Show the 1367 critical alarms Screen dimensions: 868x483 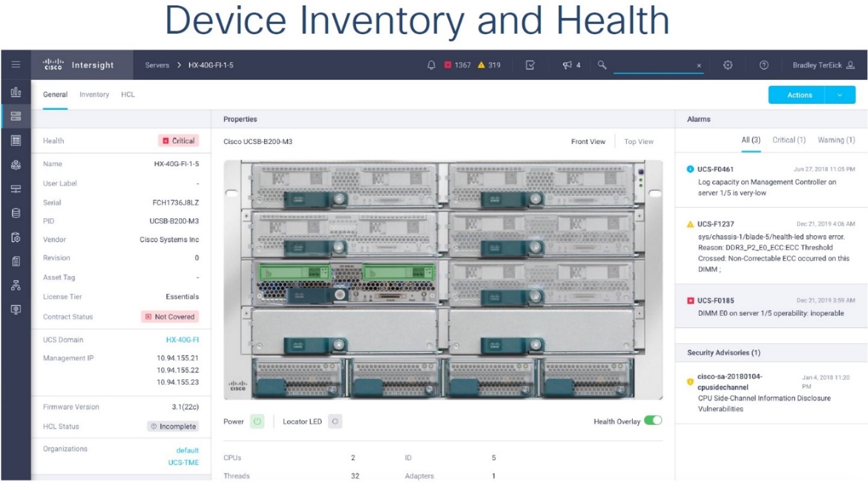pyautogui.click(x=458, y=65)
